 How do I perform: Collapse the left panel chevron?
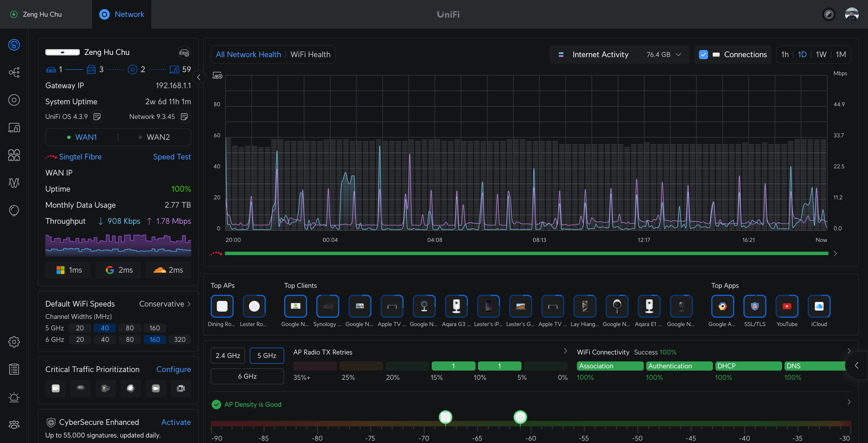(199, 77)
